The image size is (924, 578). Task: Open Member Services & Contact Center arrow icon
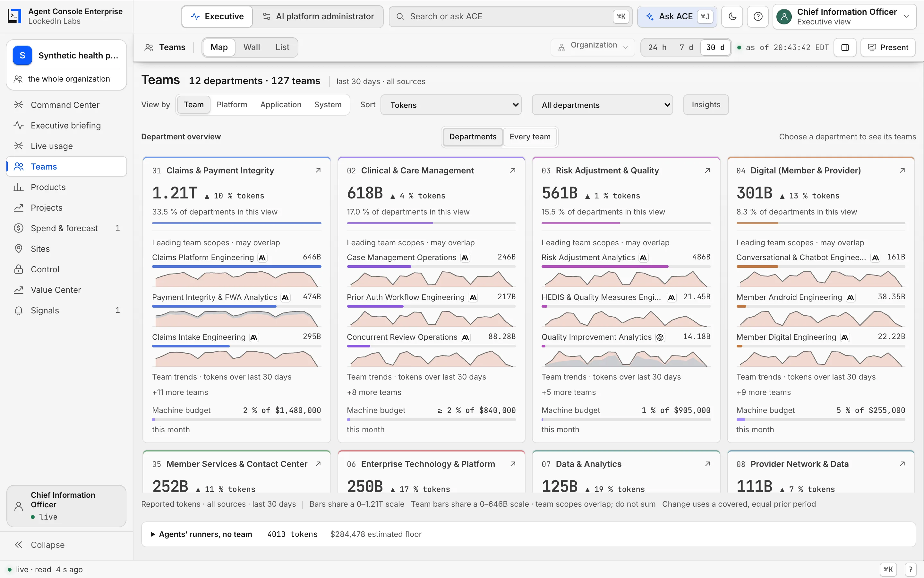[318, 464]
